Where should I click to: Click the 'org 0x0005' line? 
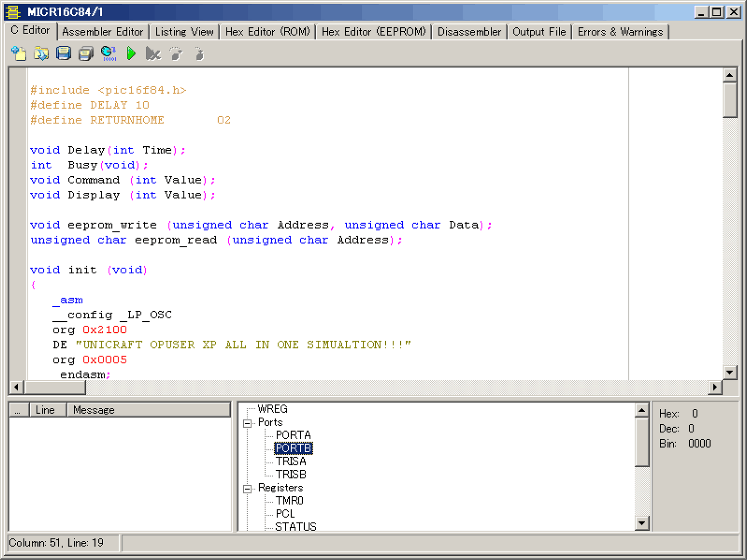tap(90, 360)
